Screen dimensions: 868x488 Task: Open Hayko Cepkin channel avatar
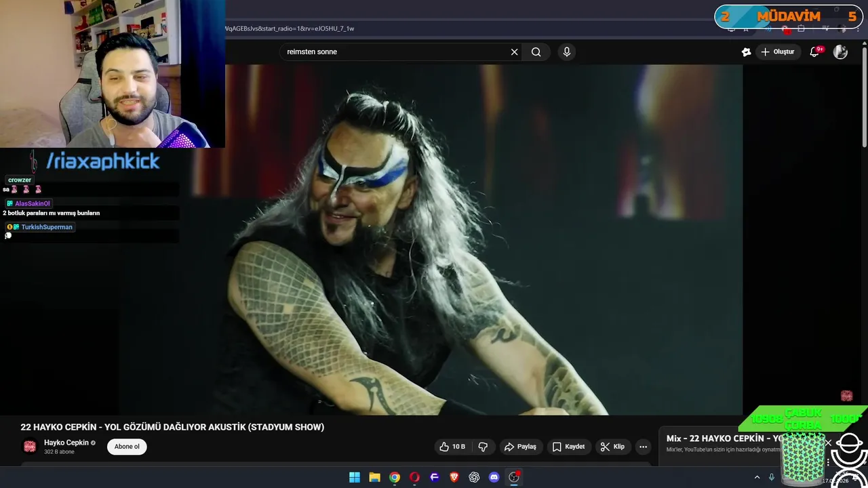[30, 446]
